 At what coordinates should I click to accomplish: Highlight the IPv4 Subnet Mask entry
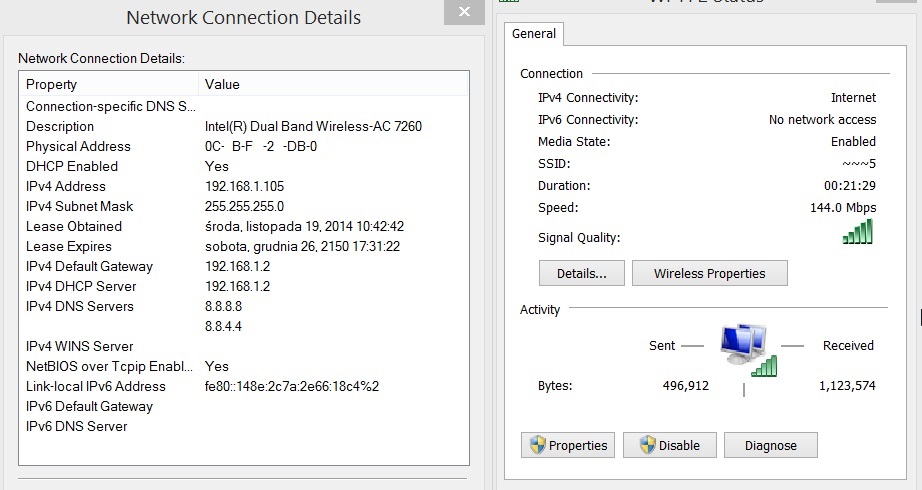click(79, 206)
